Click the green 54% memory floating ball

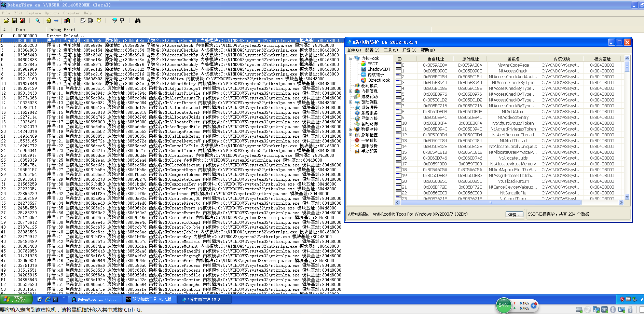pyautogui.click(x=504, y=305)
